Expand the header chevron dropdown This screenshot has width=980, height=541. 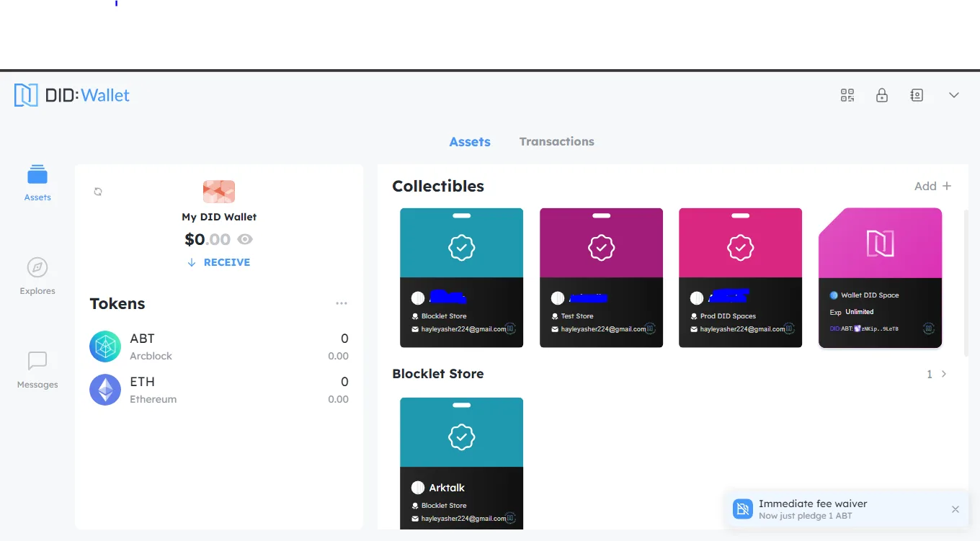click(954, 95)
